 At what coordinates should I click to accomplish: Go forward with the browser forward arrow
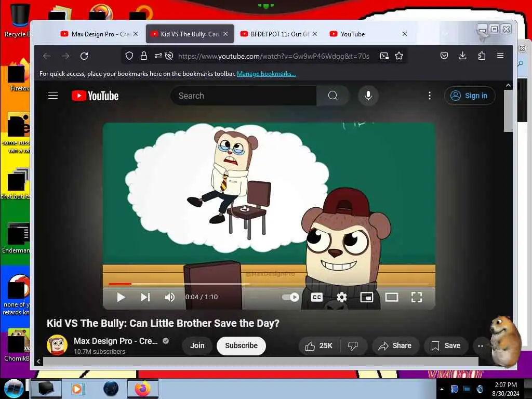tap(65, 56)
